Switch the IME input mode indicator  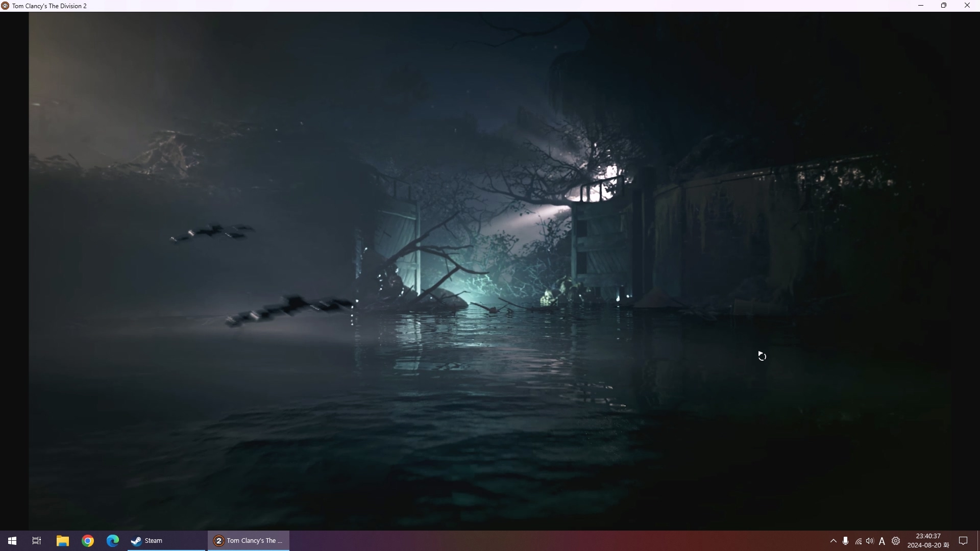coord(882,541)
